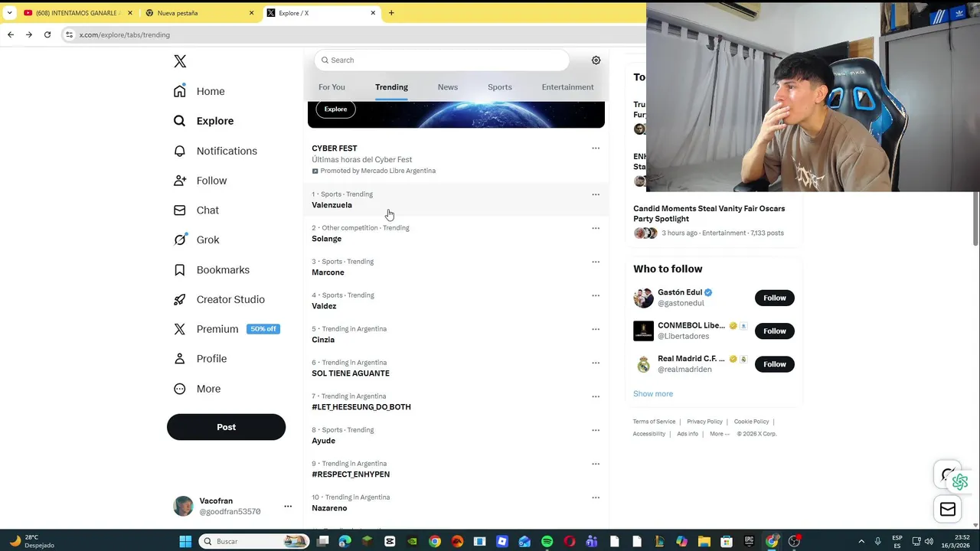This screenshot has height=551, width=980.
Task: Open explore settings gear icon
Action: pyautogui.click(x=596, y=60)
